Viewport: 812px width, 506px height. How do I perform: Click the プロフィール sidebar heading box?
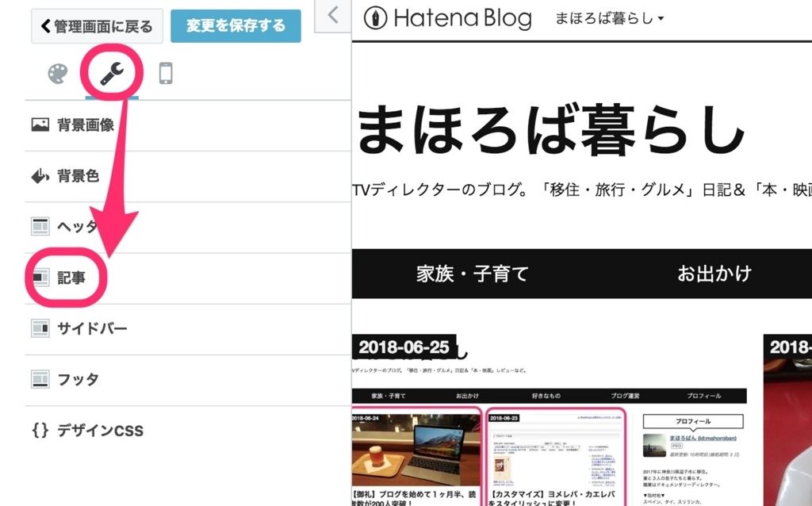pos(693,421)
